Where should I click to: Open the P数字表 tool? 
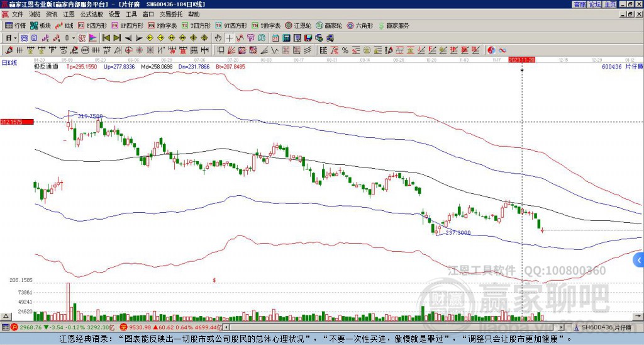point(163,25)
